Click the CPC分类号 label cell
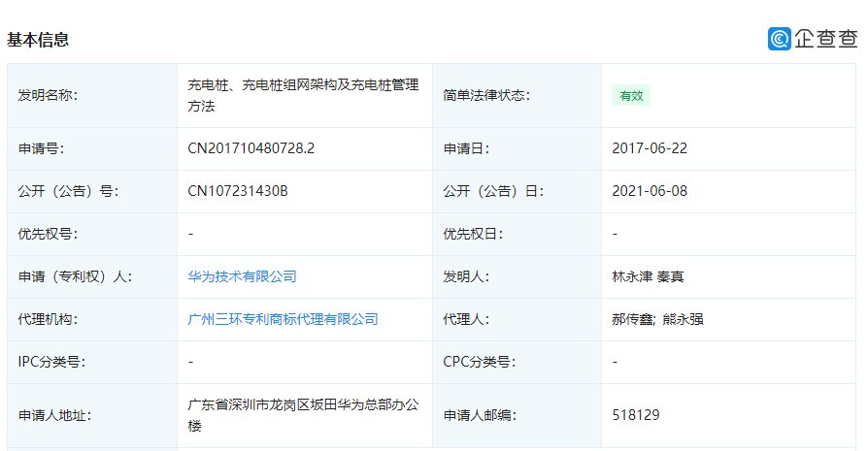 (x=479, y=362)
